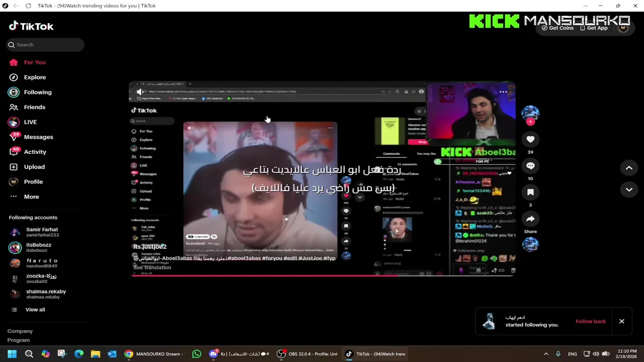
Task: Open the window's three-dot menu in the title bar
Action: click(586, 6)
